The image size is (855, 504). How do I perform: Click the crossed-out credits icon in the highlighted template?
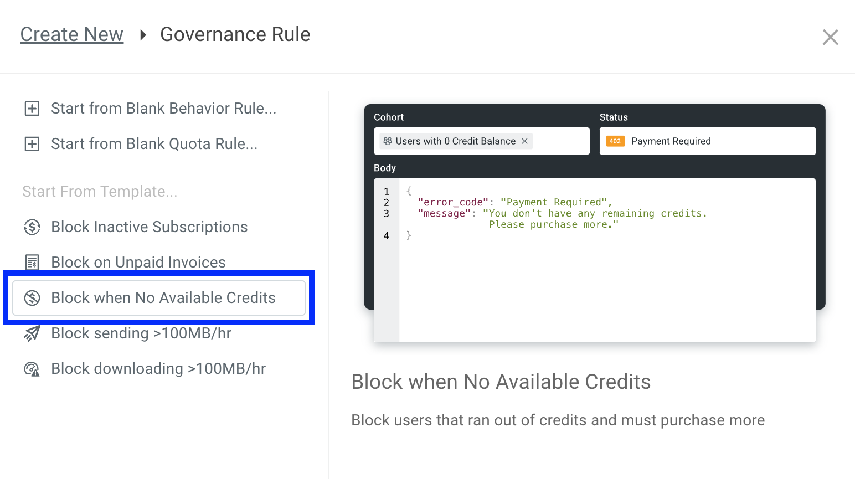[33, 297]
